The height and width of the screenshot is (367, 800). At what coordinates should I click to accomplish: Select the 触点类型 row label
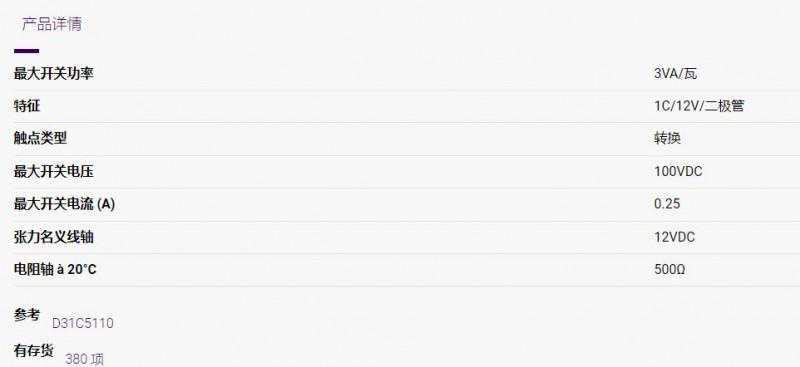(40, 138)
